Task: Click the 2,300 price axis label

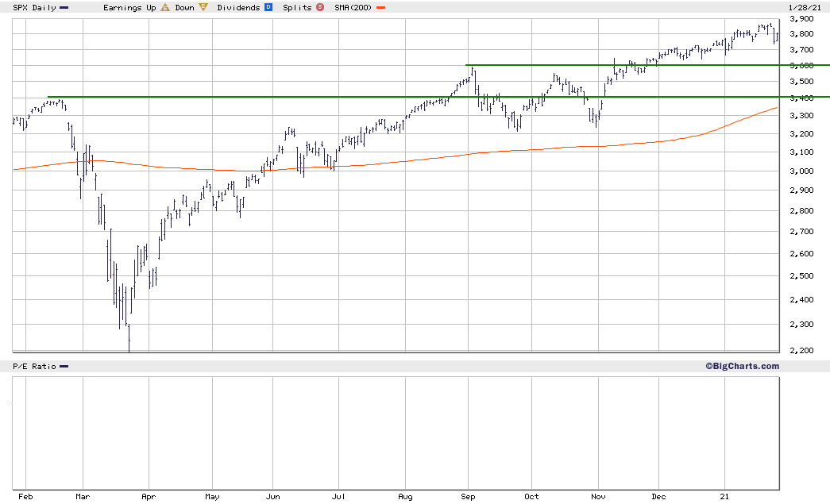Action: click(801, 325)
